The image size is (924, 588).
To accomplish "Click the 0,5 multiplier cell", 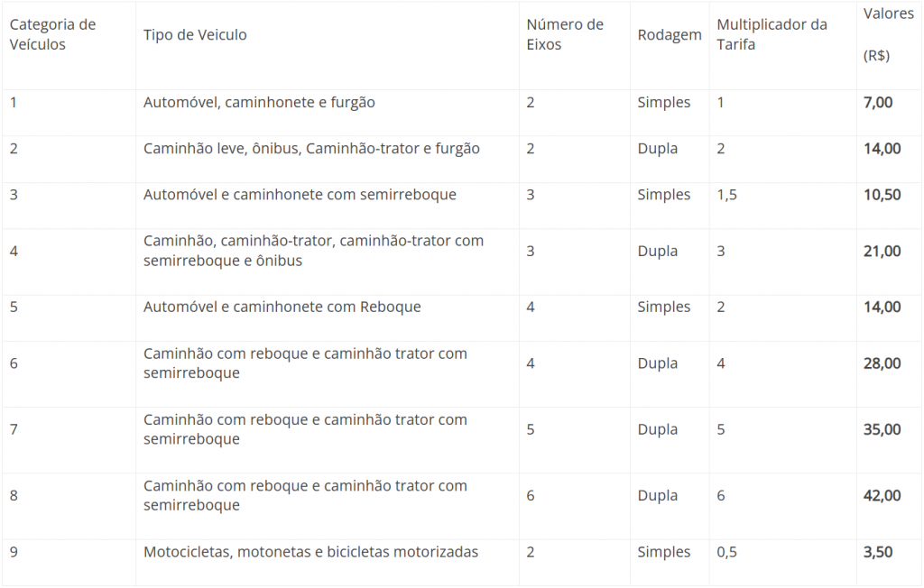I will (x=726, y=552).
